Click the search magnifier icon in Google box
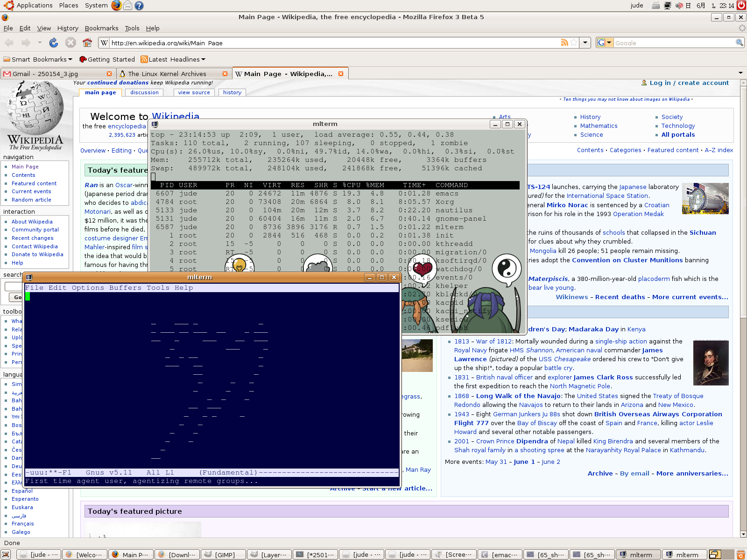The height and width of the screenshot is (560, 747). pyautogui.click(x=740, y=42)
